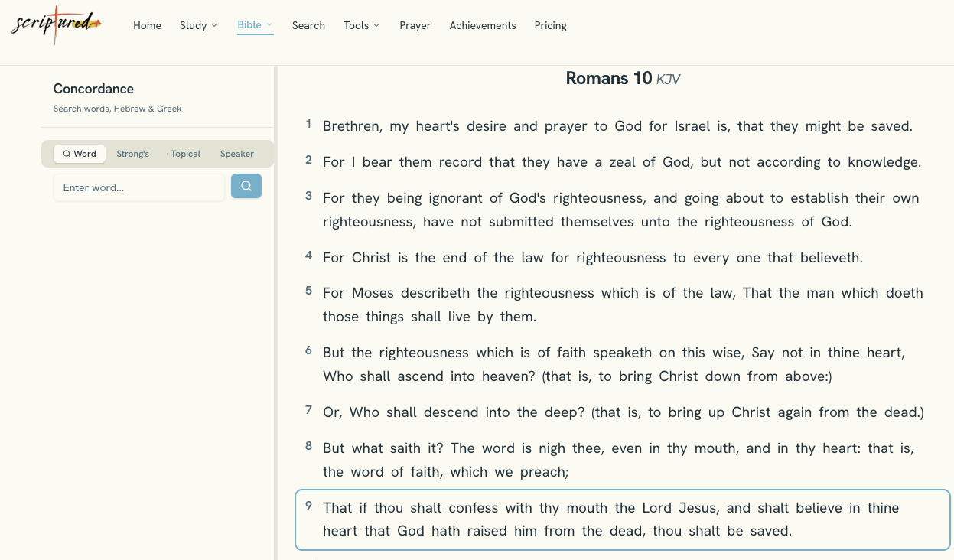954x560 pixels.
Task: Go to the Home page
Action: 147,25
